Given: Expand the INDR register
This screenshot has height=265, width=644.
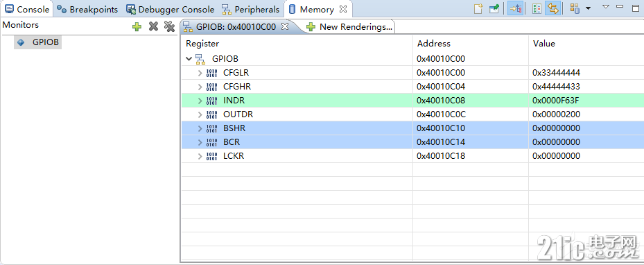Looking at the screenshot, I should (200, 101).
